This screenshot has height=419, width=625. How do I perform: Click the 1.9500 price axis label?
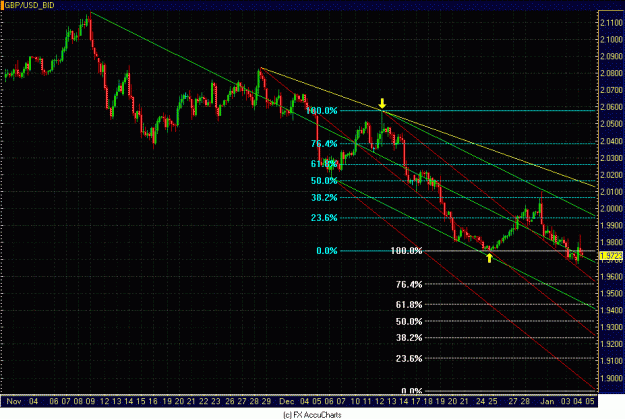click(x=611, y=293)
